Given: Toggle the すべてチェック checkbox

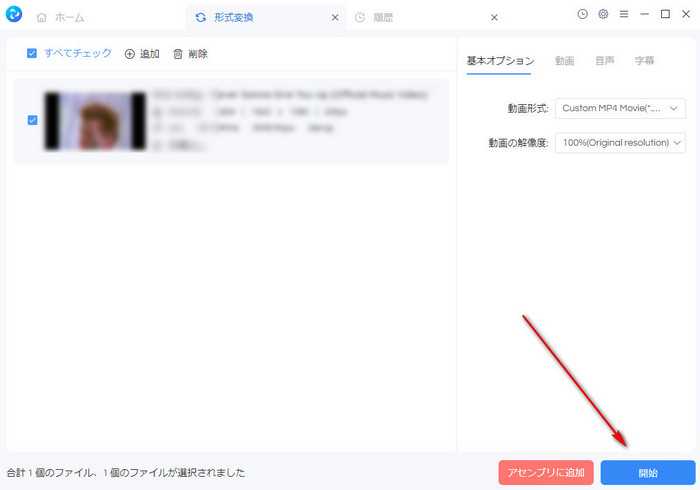Looking at the screenshot, I should coord(32,54).
